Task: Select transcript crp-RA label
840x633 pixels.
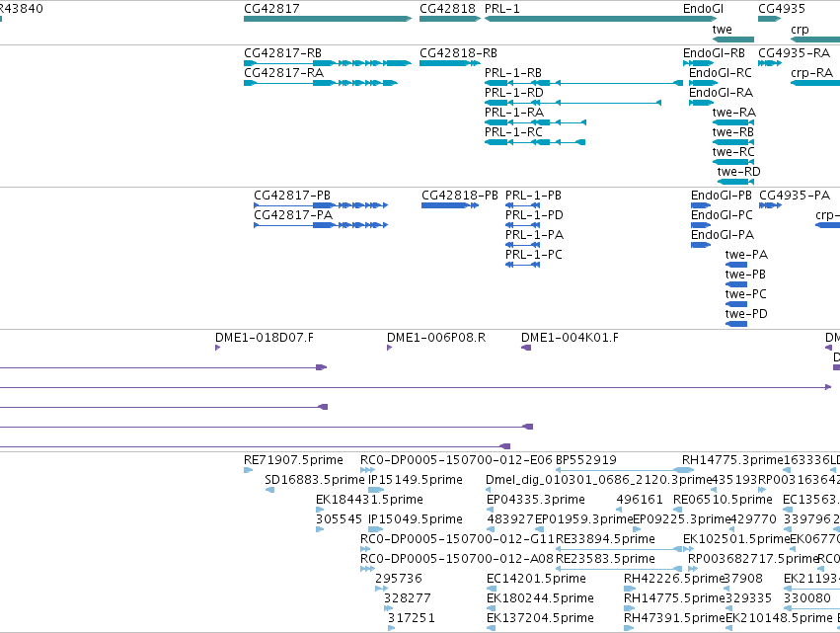Action: [811, 73]
